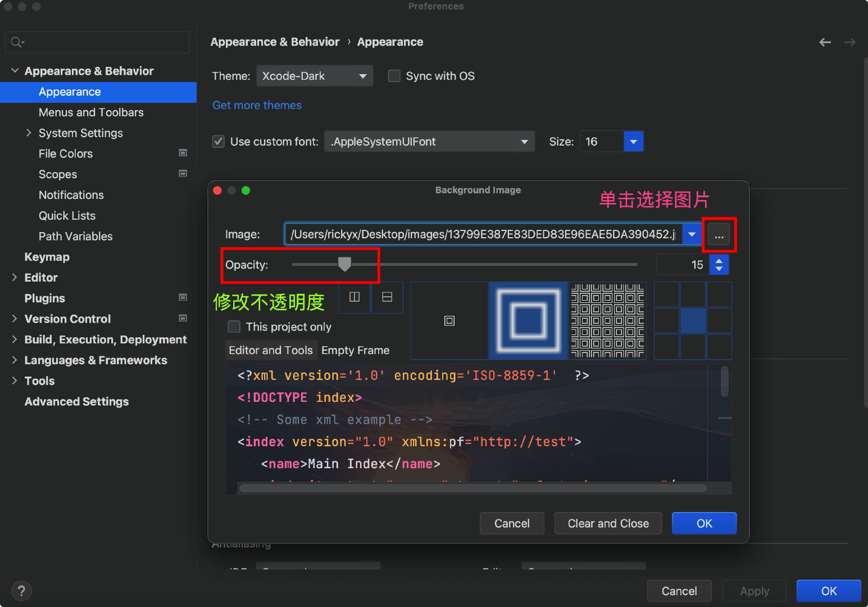The image size is (868, 607).
Task: Expand the System Settings node
Action: (29, 133)
